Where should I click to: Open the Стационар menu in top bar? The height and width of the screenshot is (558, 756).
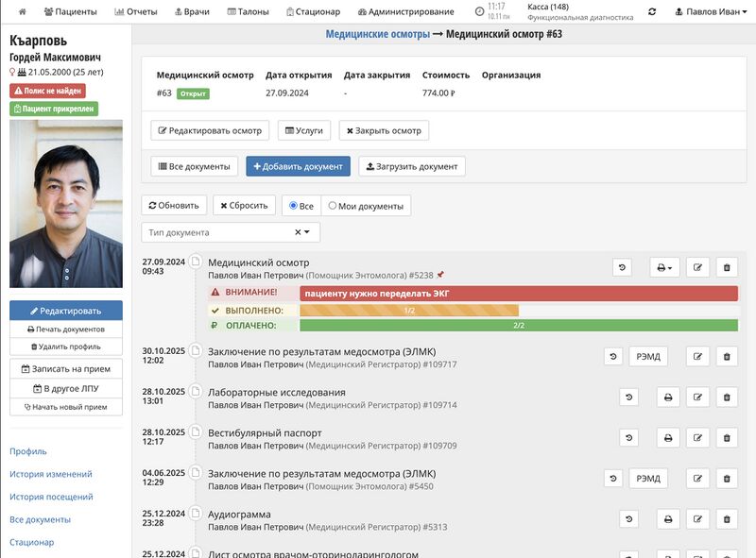pos(313,11)
